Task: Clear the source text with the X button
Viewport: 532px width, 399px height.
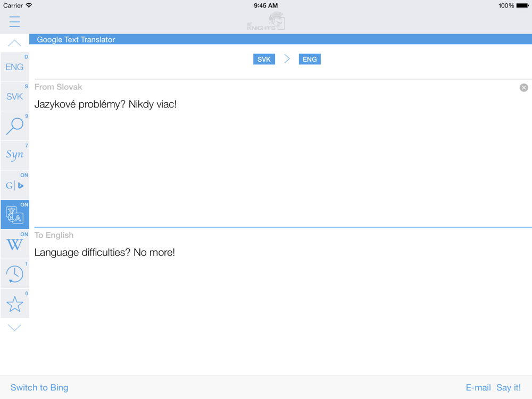Action: (523, 88)
